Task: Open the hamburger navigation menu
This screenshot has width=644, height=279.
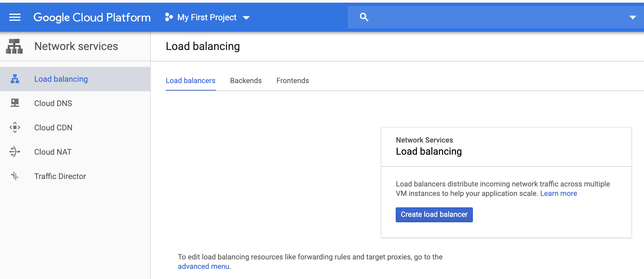Action: [15, 17]
